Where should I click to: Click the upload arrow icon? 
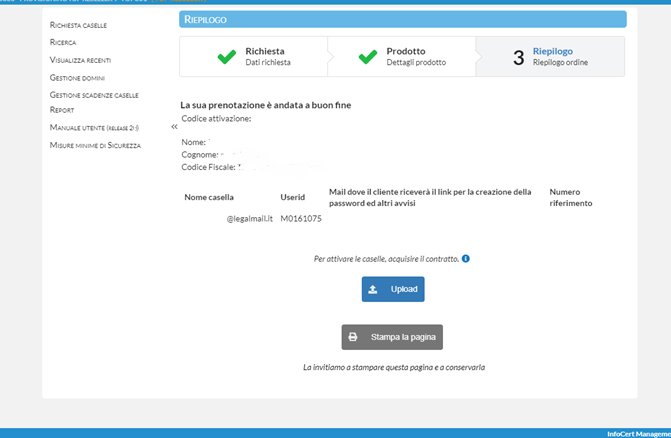pos(373,290)
